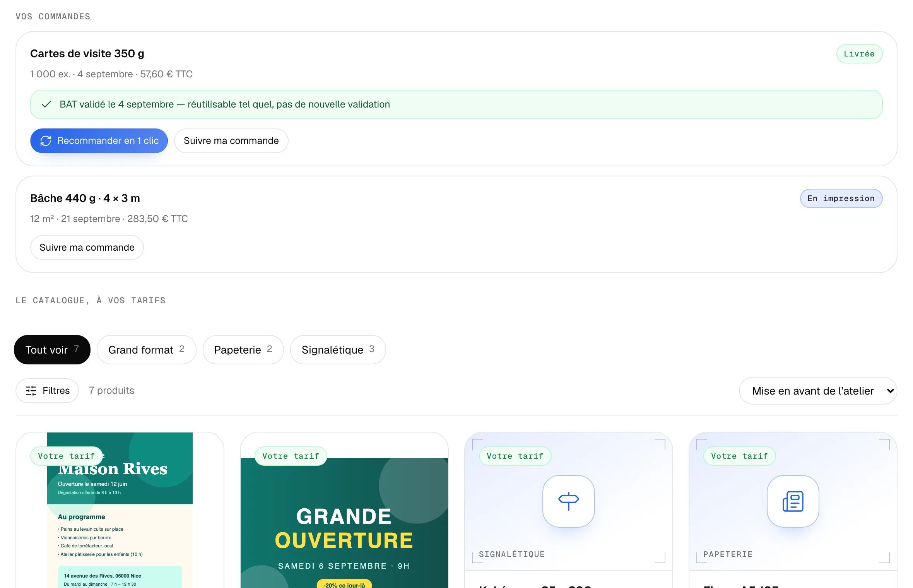Click the 7 produits count text
Screen dimensions: 913x588
111,391
